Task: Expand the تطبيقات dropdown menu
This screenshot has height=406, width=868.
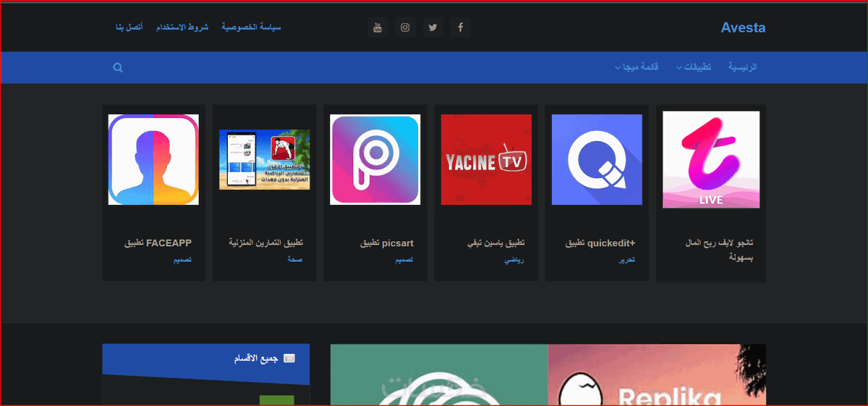Action: (694, 67)
